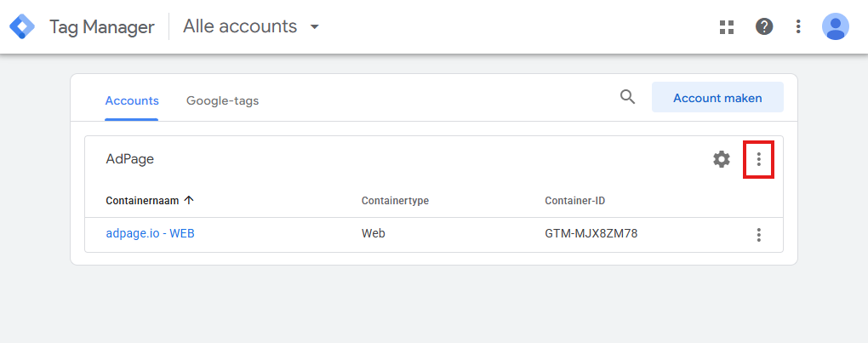Click the Container-ID column header
The image size is (868, 343).
[574, 201]
